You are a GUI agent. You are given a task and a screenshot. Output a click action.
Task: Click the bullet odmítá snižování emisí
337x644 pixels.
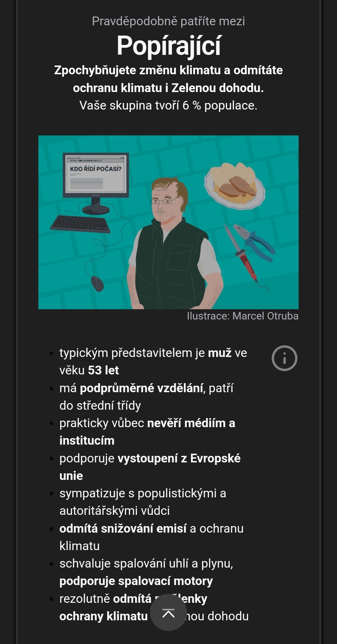pyautogui.click(x=151, y=537)
